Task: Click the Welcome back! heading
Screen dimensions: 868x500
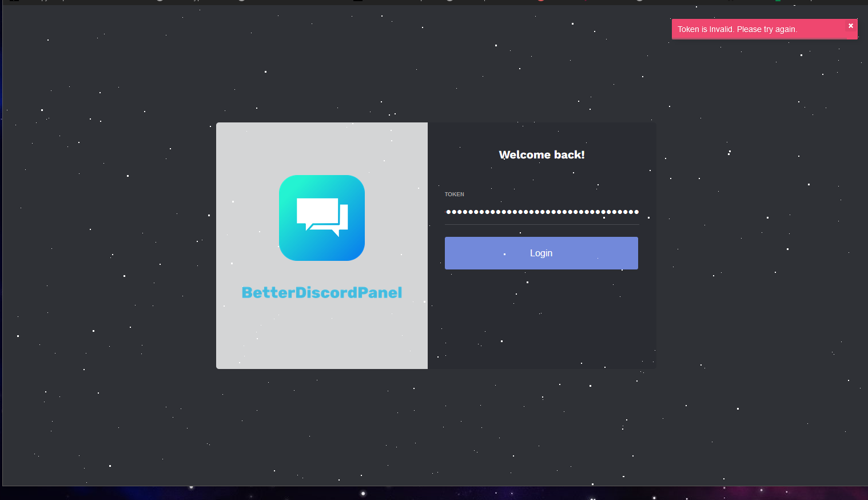Action: (541, 154)
